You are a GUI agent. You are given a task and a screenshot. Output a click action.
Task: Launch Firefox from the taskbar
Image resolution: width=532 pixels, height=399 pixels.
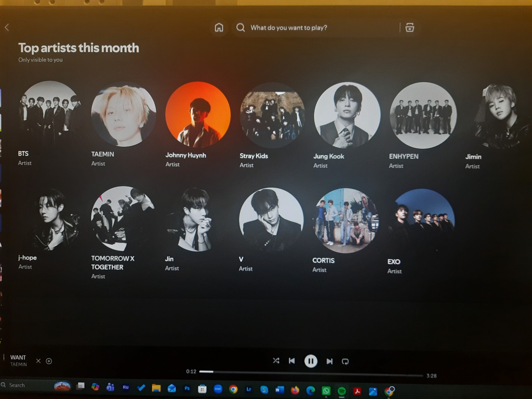[295, 390]
